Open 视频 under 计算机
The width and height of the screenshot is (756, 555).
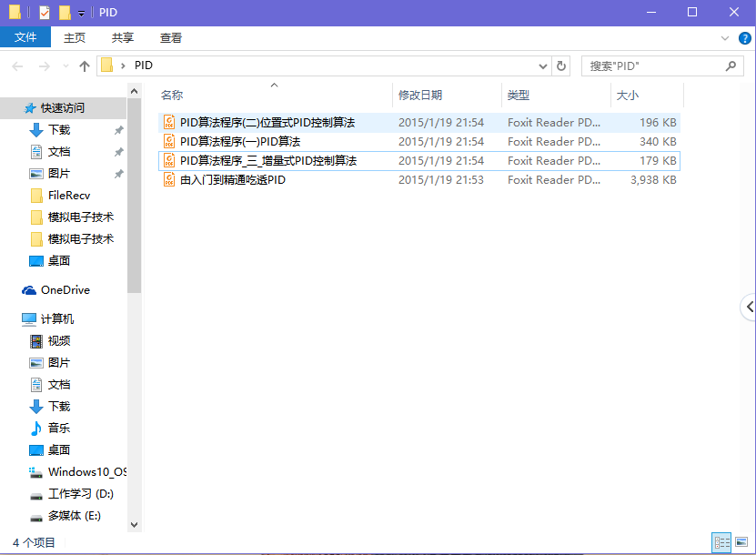coord(59,341)
